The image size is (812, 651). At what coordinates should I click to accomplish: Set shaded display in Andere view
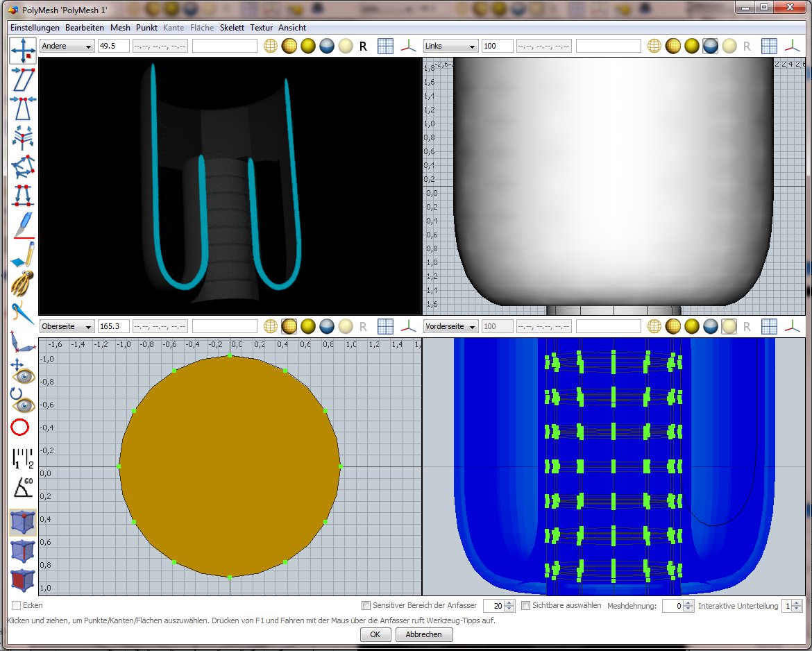pos(289,46)
